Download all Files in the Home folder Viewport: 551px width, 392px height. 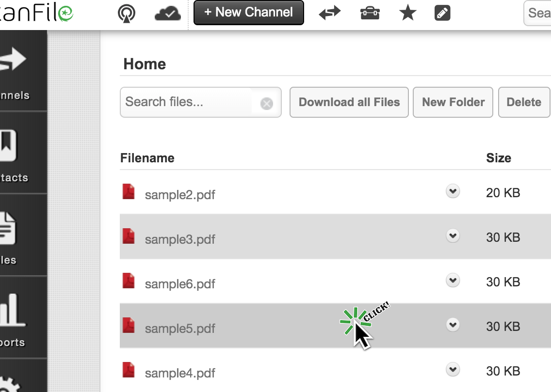[349, 102]
